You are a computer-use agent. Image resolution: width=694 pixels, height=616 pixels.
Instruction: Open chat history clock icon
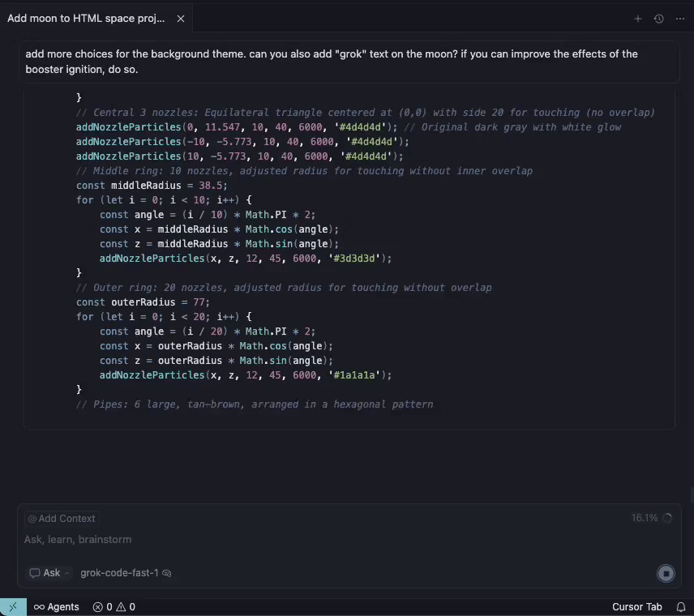point(659,19)
